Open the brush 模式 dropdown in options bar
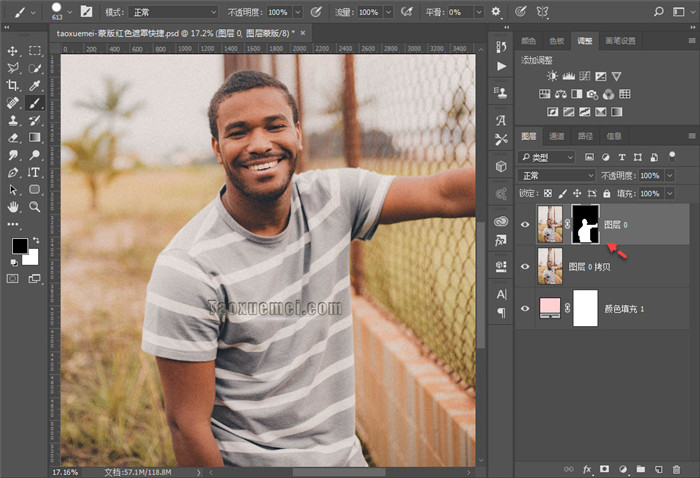 coord(172,12)
